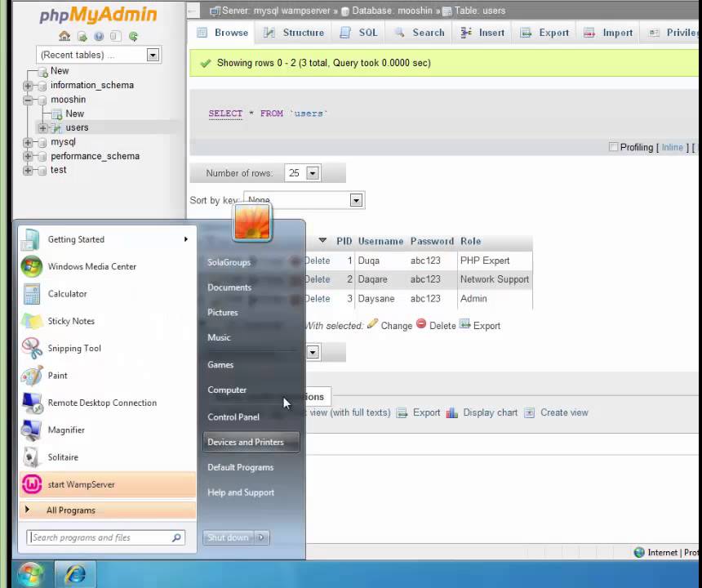Open the Export tab
Screen dimensions: 702x588
tap(544, 33)
